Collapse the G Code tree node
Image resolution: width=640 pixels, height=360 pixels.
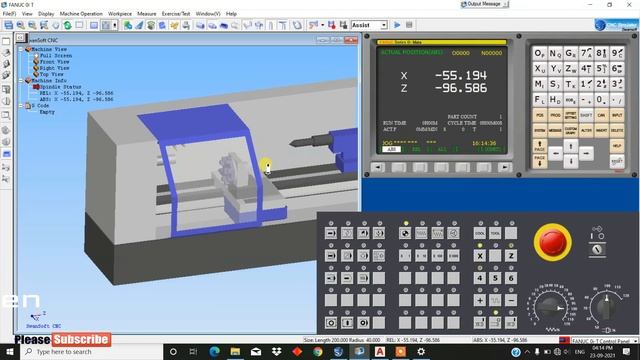click(21, 106)
